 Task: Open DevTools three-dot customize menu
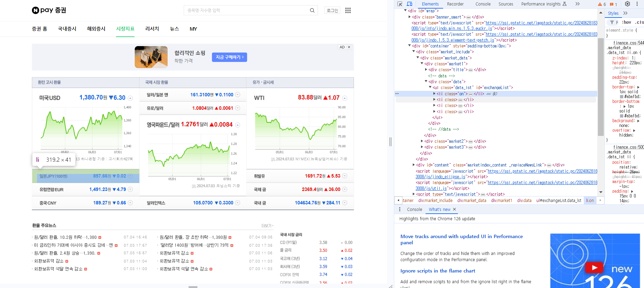[637, 4]
